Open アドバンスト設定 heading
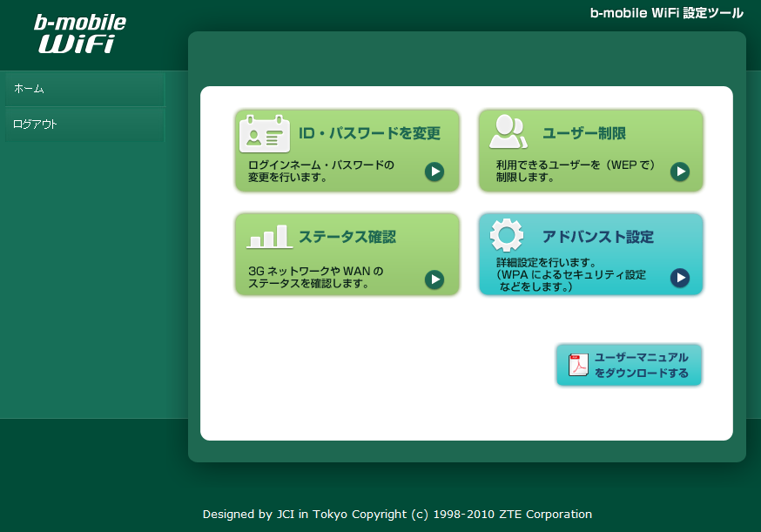 [598, 237]
